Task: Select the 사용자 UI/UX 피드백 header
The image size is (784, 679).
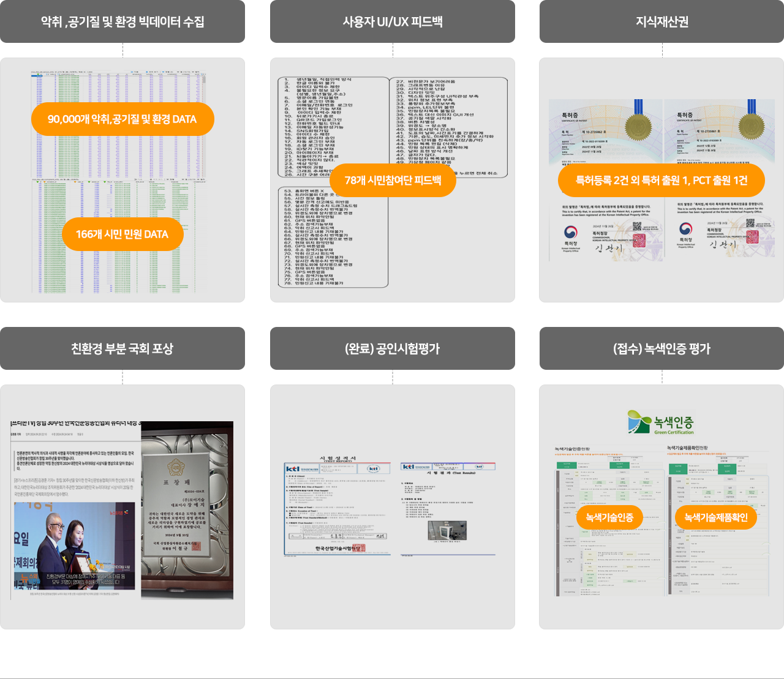Action: [x=393, y=21]
